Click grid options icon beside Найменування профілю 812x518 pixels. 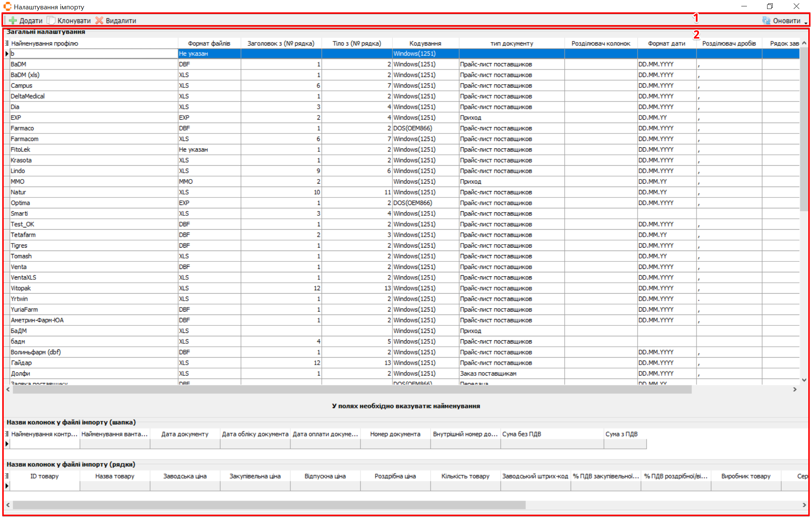coord(7,43)
